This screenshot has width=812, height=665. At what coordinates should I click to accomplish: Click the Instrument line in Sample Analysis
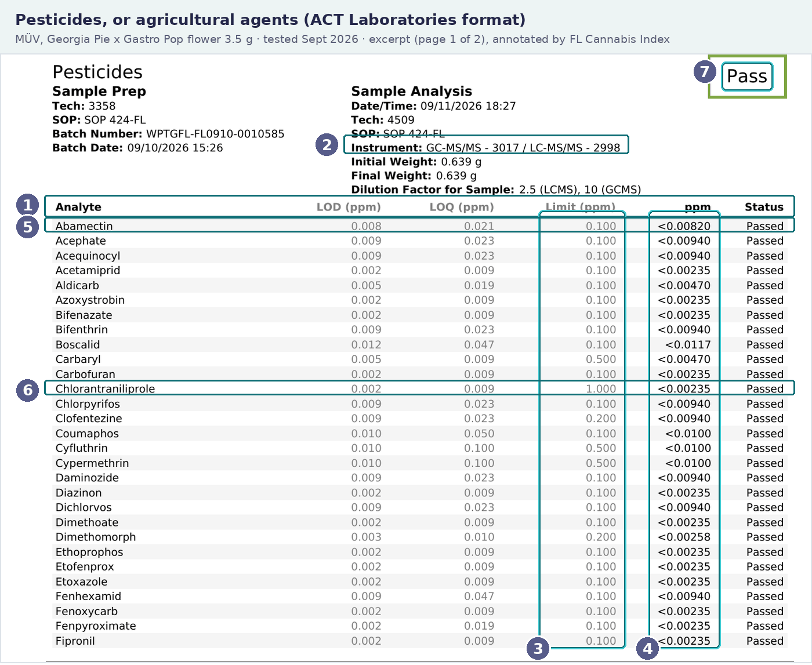tap(485, 147)
